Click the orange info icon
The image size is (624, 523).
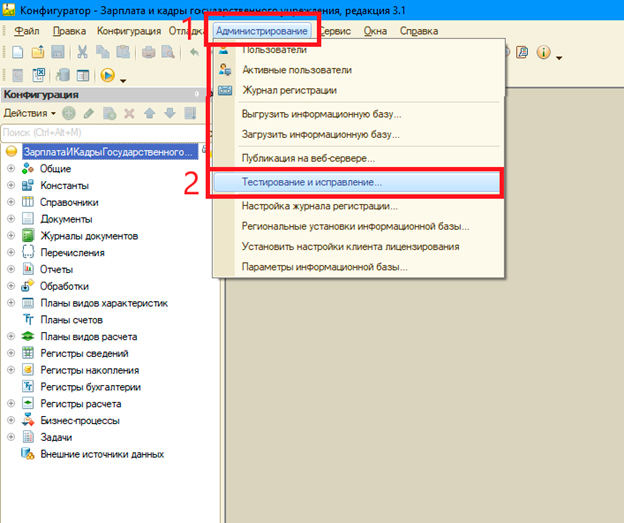pos(544,52)
